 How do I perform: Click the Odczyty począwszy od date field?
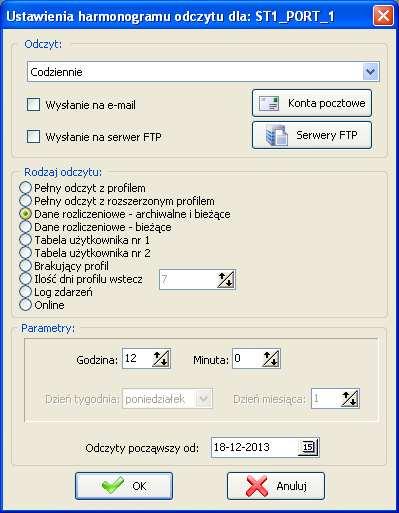tap(265, 447)
